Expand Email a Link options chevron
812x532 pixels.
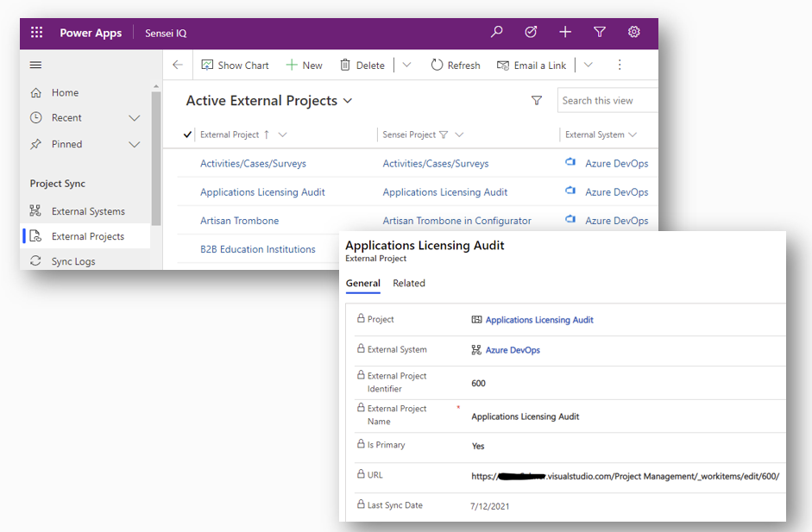click(x=588, y=65)
